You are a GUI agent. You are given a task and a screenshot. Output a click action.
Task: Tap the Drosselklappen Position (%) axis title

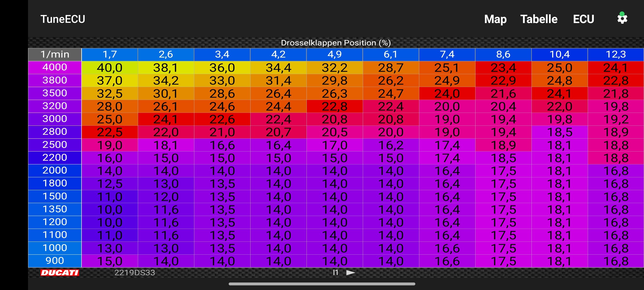[336, 43]
